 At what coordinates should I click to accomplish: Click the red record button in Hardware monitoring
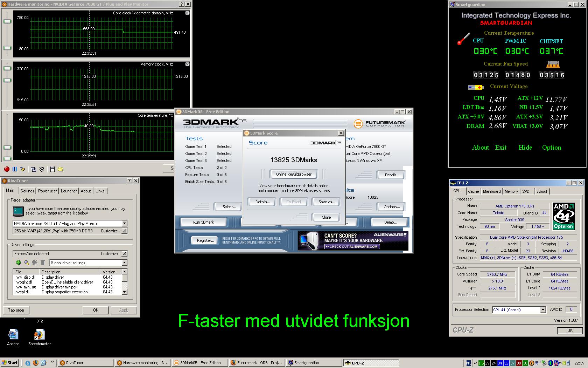tap(7, 169)
